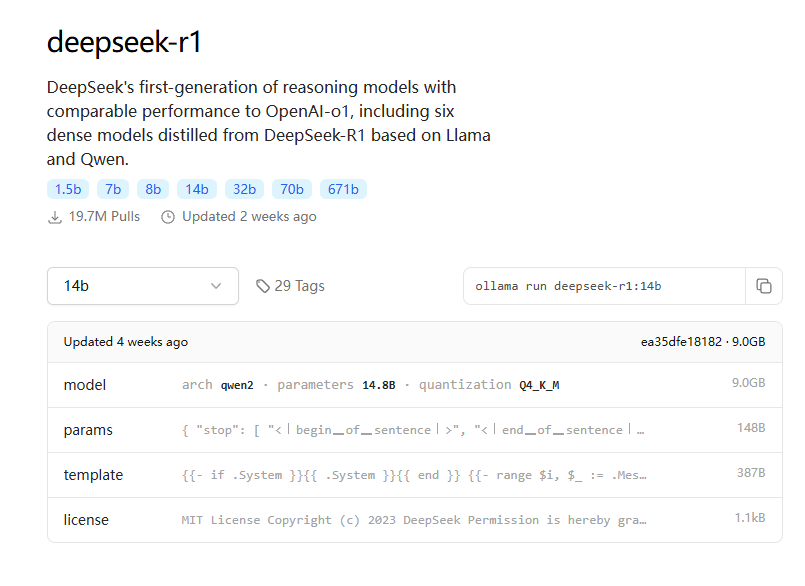The height and width of the screenshot is (586, 805).
Task: Choose the 70b size tag
Action: [292, 189]
